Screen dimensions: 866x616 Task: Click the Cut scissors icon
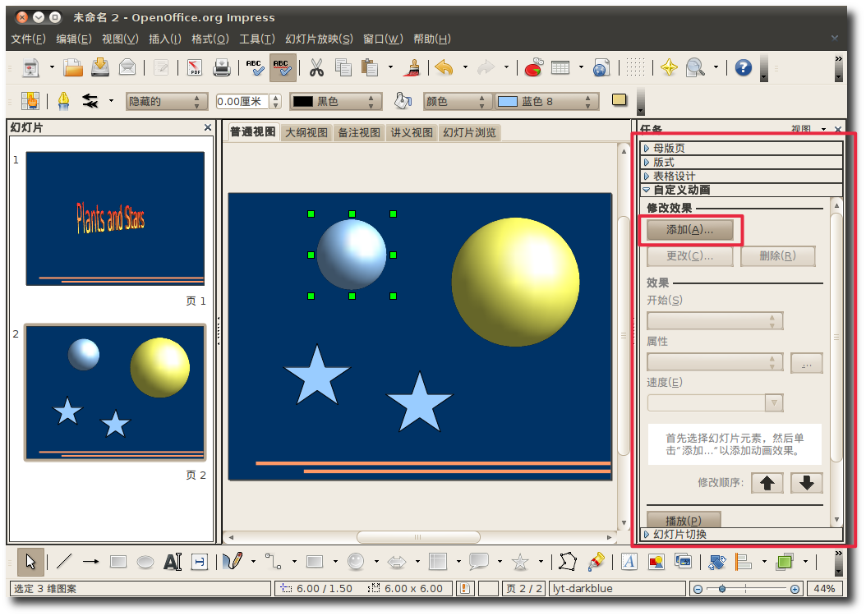pyautogui.click(x=316, y=68)
